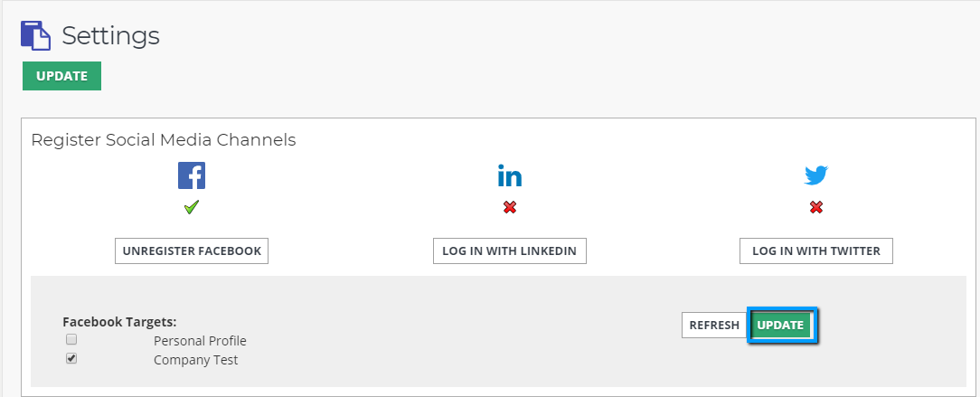The width and height of the screenshot is (980, 397).
Task: Click the Settings page document icon
Action: point(35,35)
